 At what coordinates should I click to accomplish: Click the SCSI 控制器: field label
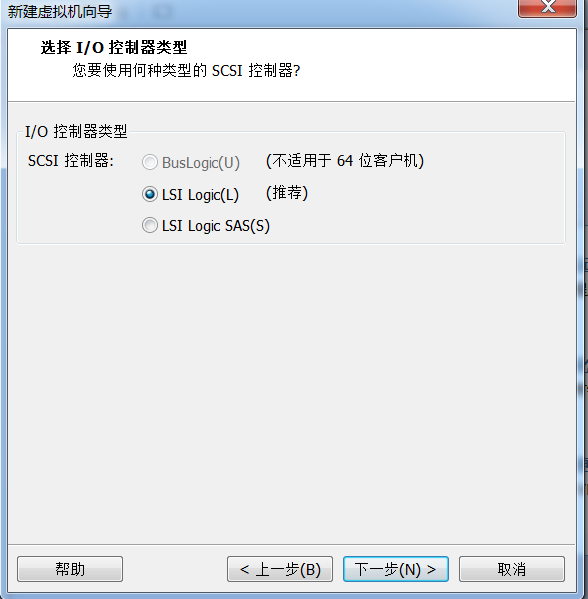[71, 161]
